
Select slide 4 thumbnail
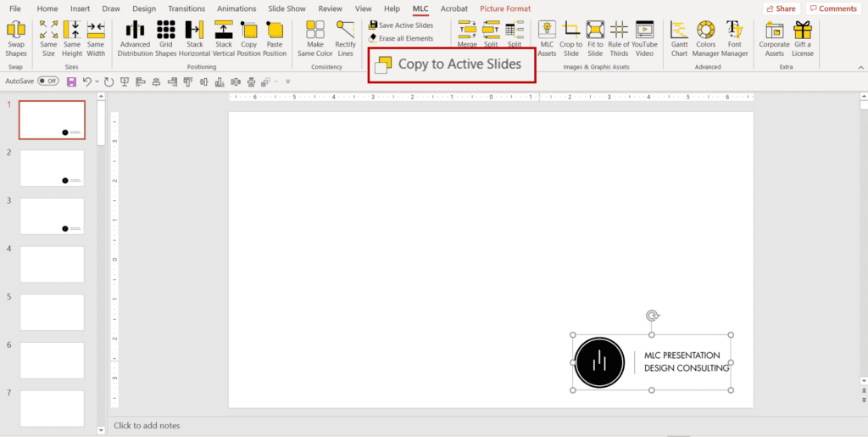pos(52,264)
